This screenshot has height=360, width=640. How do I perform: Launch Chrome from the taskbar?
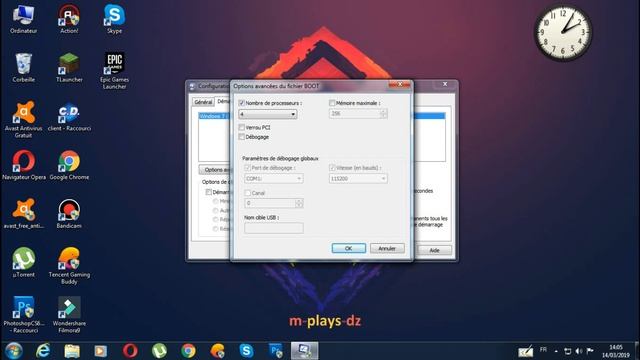click(x=188, y=351)
